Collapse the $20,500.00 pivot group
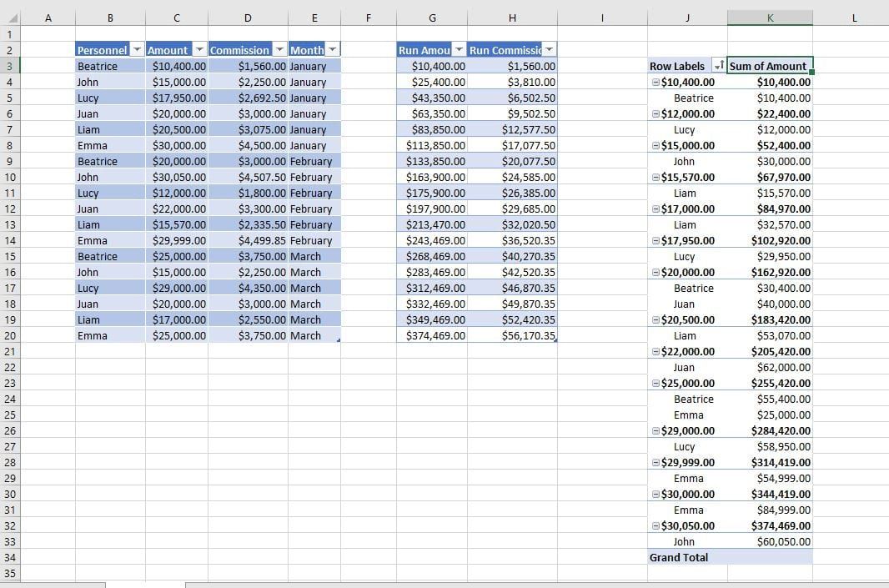 pos(654,319)
